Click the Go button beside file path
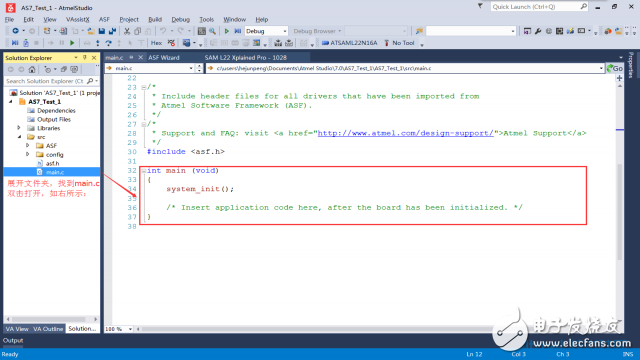The width and height of the screenshot is (640, 360). (615, 68)
